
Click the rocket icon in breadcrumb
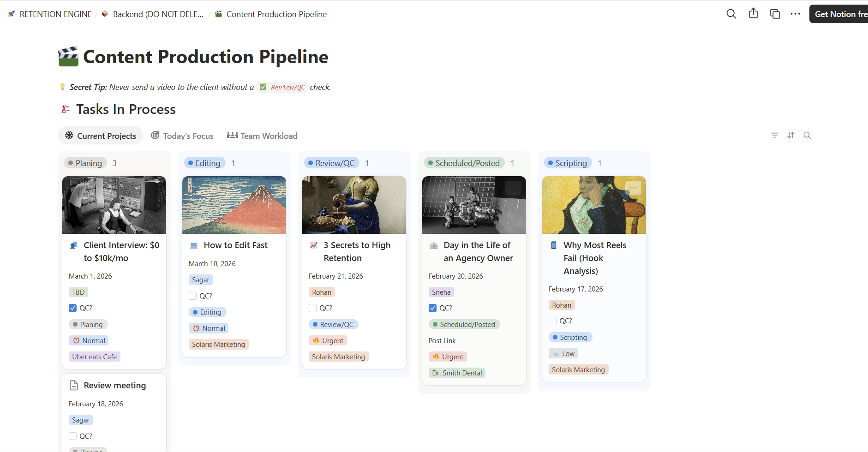point(12,14)
